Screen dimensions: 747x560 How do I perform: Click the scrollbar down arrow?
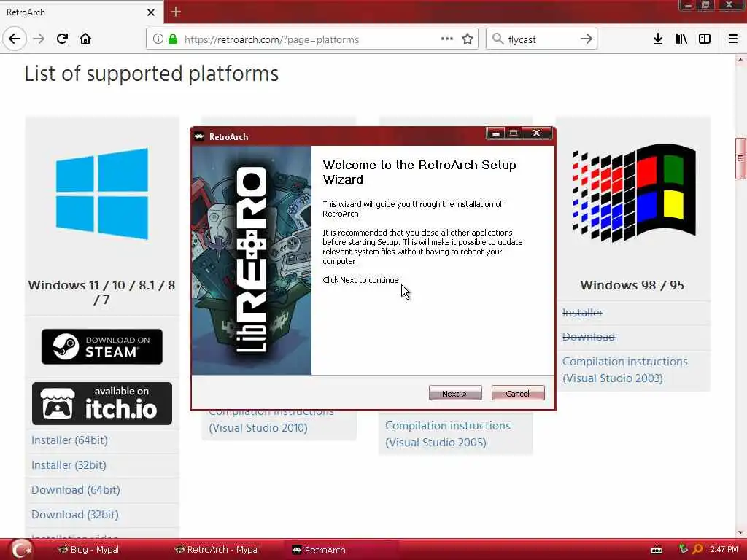(740, 532)
